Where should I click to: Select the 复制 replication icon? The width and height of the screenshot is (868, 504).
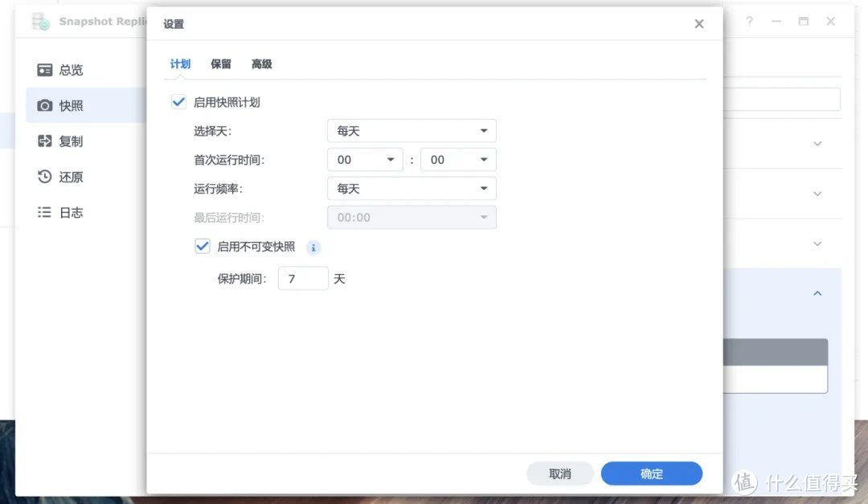click(x=46, y=141)
